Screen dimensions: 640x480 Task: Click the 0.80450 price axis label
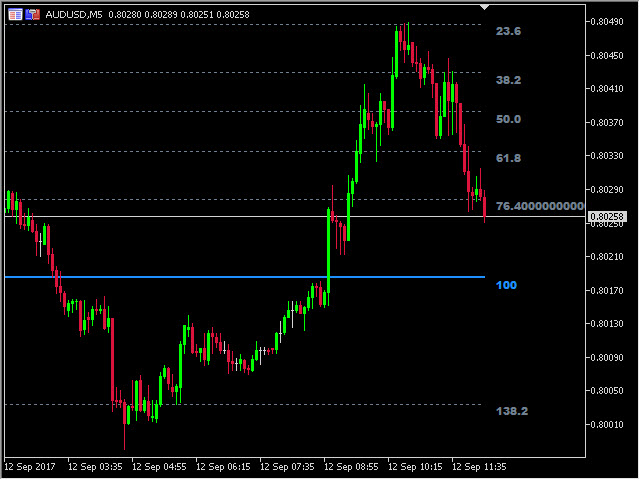pyautogui.click(x=607, y=56)
